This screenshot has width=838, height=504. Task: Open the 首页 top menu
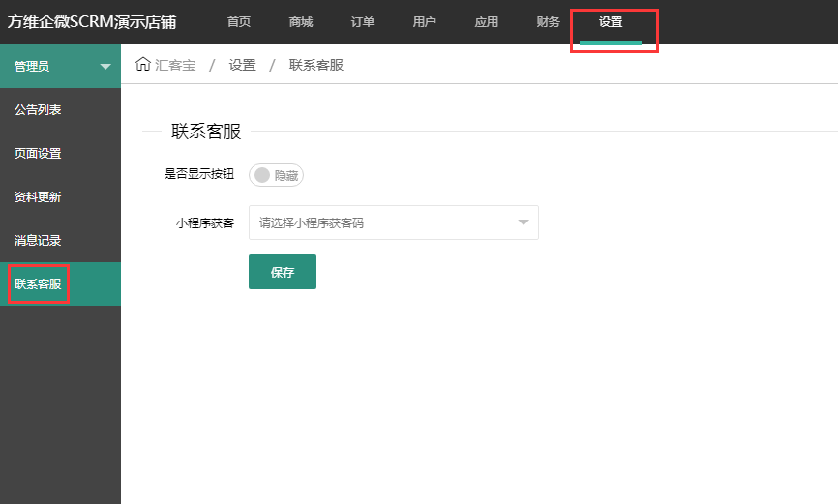click(x=238, y=22)
